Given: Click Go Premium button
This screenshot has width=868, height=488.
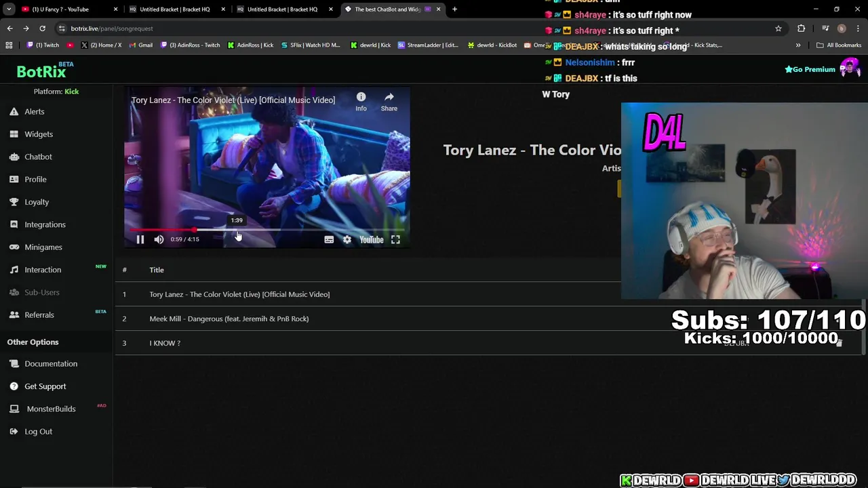Looking at the screenshot, I should [x=810, y=69].
